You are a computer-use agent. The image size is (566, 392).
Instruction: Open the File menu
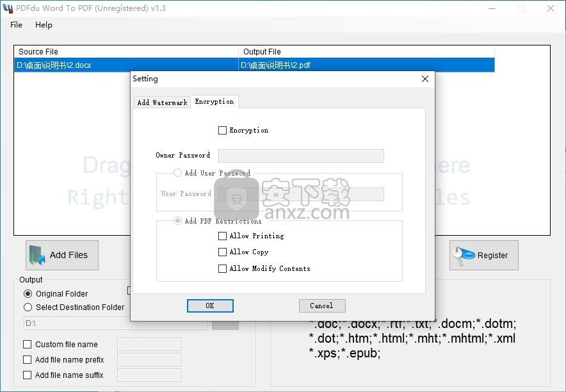[16, 24]
